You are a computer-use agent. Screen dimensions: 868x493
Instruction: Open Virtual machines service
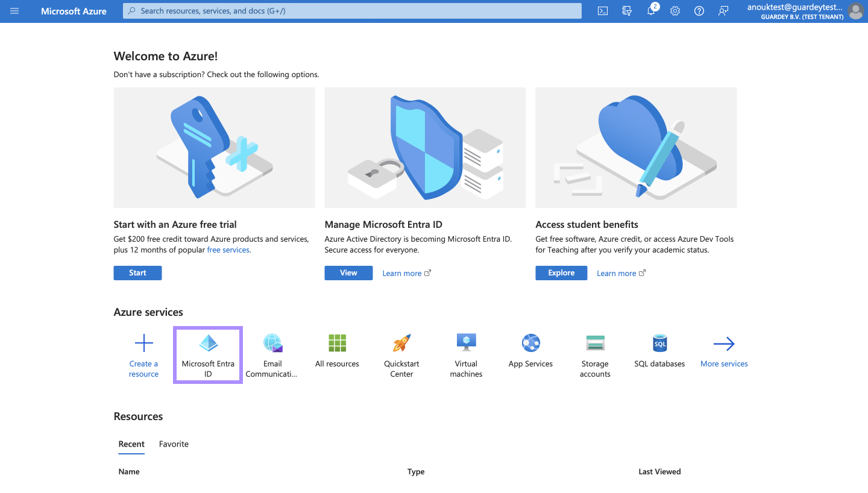point(466,354)
